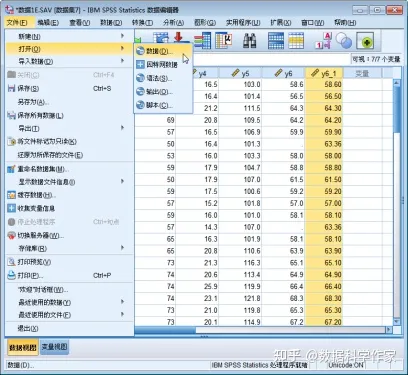Switch to the 变量视图 tab
Viewport: 408px width, 375px height.
point(54,347)
